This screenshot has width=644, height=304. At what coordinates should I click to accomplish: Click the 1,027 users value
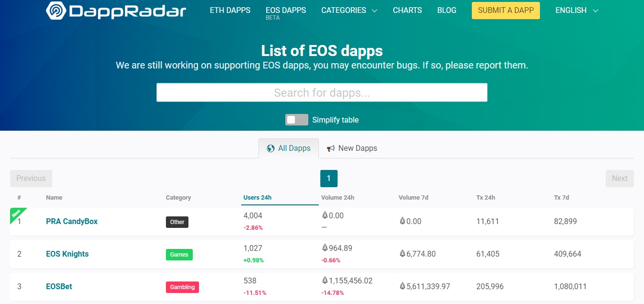click(x=253, y=248)
